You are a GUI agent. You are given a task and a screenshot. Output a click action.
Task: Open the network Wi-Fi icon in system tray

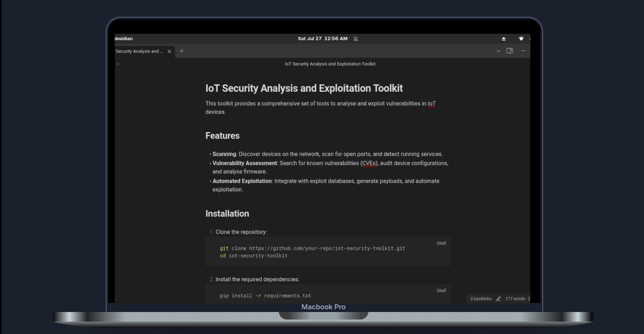(521, 39)
